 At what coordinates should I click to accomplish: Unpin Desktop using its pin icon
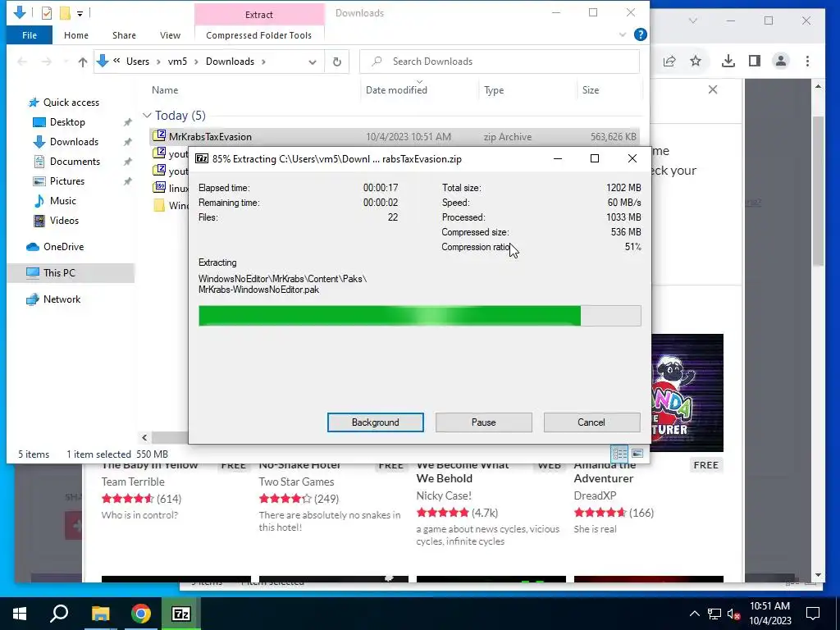127,123
